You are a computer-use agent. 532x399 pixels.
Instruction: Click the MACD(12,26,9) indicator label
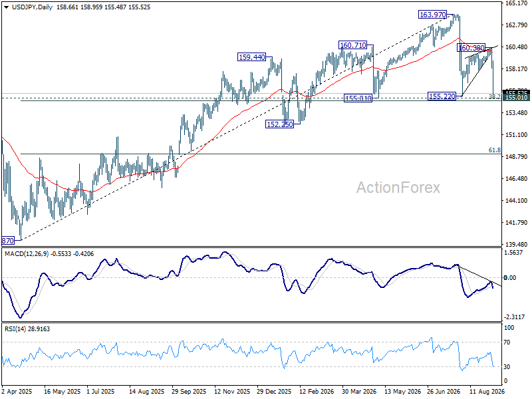(27, 254)
